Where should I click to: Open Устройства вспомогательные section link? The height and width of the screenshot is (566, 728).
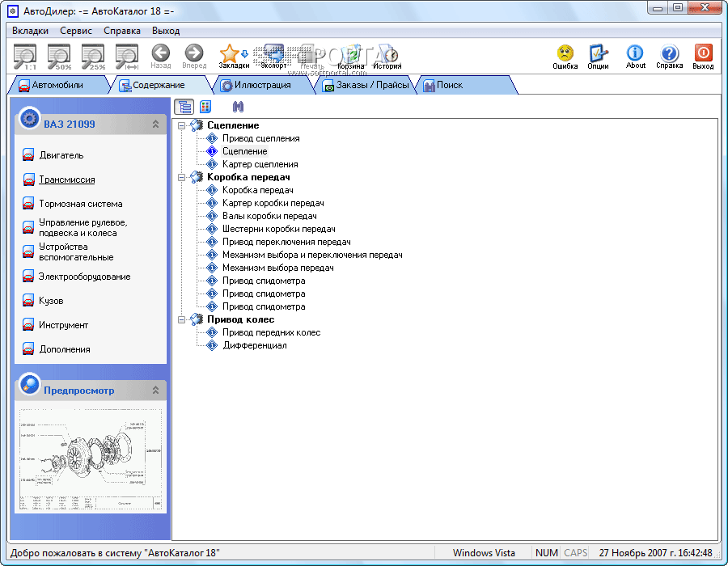(76, 252)
